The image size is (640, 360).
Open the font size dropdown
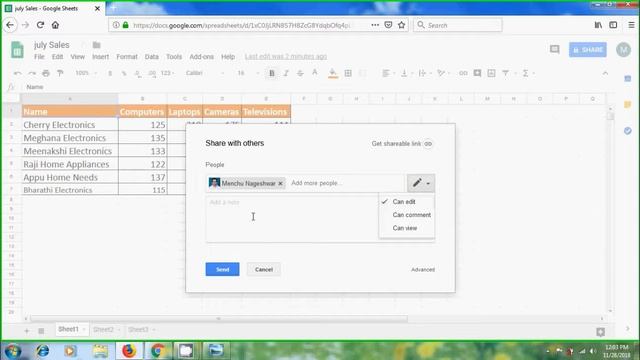[248, 73]
